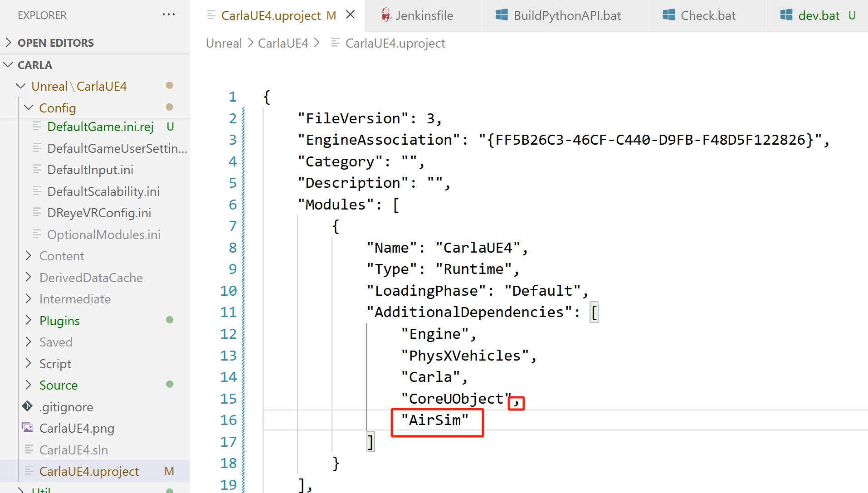This screenshot has width=868, height=493.
Task: Click the CarlaUE4 breadcrumb folder
Action: pyautogui.click(x=283, y=43)
